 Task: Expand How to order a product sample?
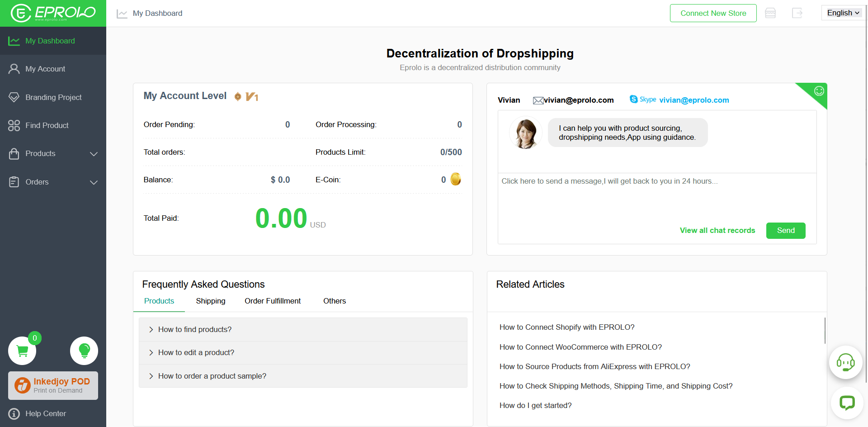303,376
